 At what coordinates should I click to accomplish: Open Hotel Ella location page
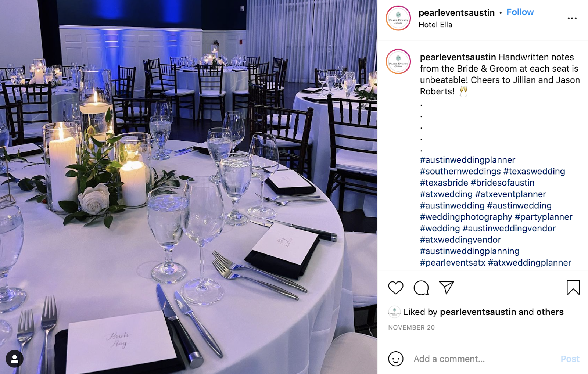coord(435,25)
